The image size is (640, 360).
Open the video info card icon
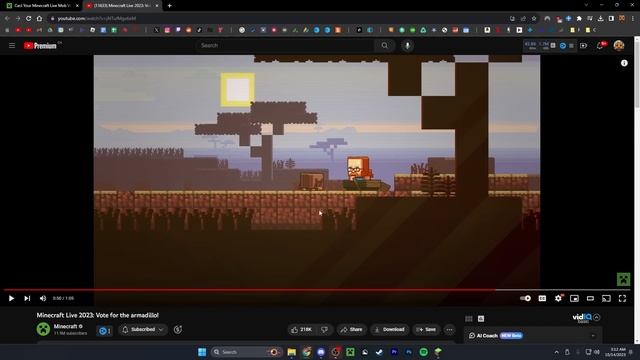[624, 63]
